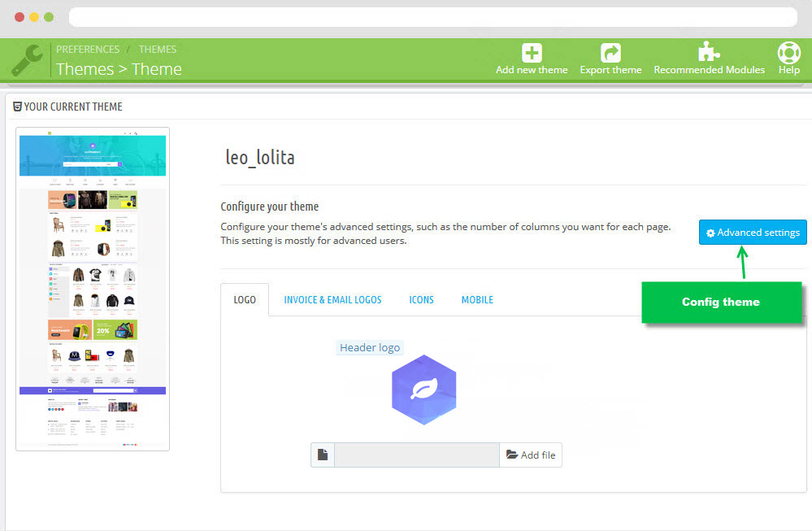Viewport: 812px width, 531px height.
Task: Click the green maximize window dot
Action: pos(49,17)
